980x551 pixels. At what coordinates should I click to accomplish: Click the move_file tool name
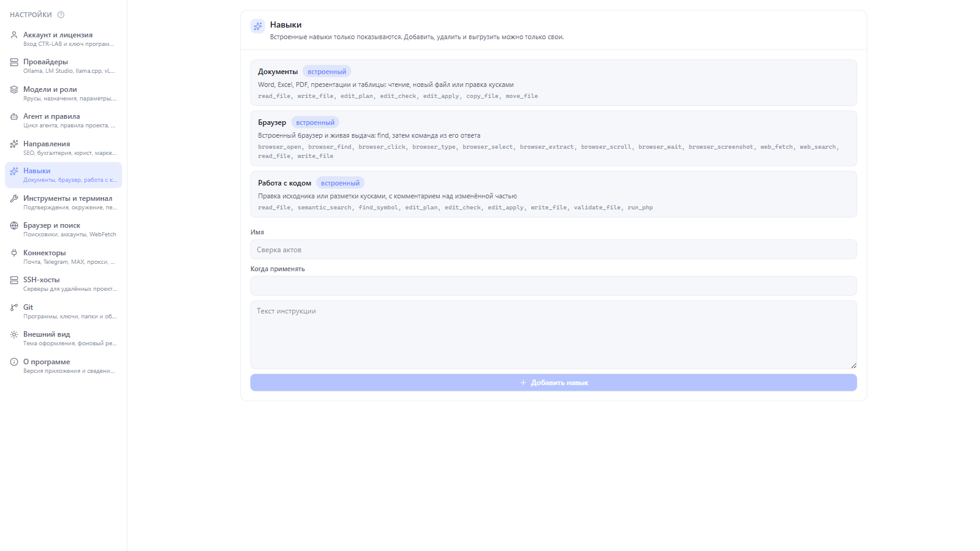point(522,96)
